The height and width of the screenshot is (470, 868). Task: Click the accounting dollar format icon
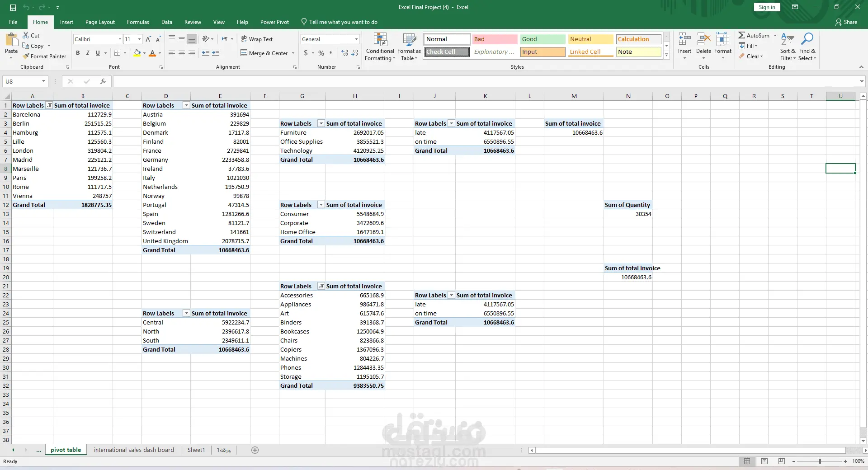pyautogui.click(x=306, y=53)
